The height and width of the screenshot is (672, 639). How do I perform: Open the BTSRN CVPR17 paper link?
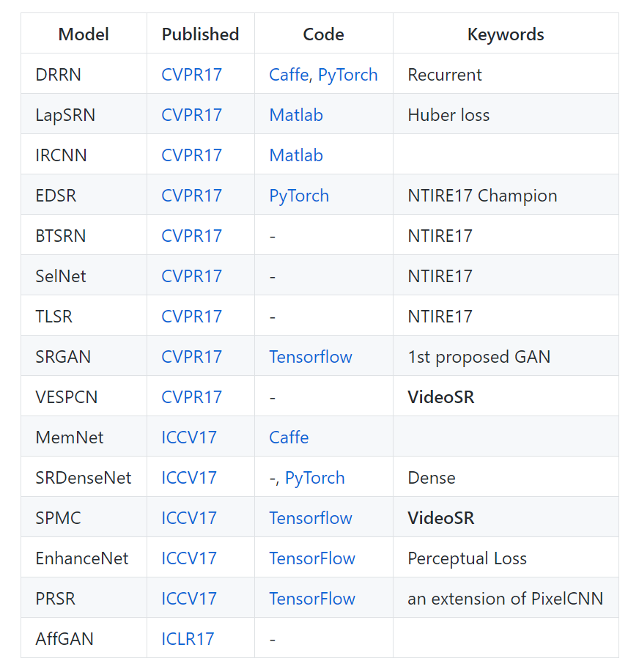191,236
